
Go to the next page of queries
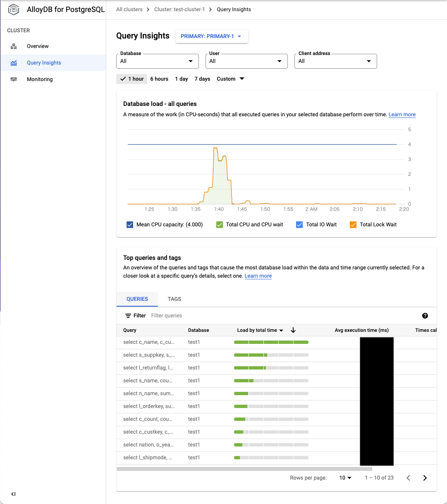click(425, 478)
